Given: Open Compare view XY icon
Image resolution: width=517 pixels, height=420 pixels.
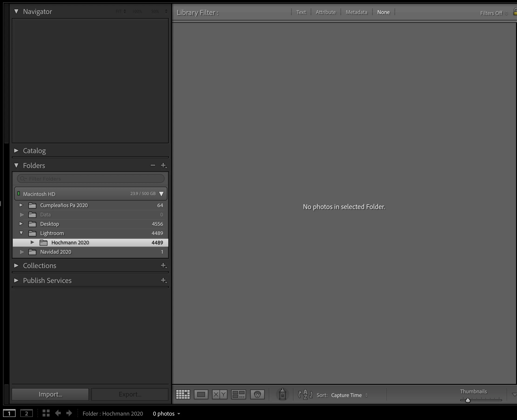Looking at the screenshot, I should coord(220,394).
